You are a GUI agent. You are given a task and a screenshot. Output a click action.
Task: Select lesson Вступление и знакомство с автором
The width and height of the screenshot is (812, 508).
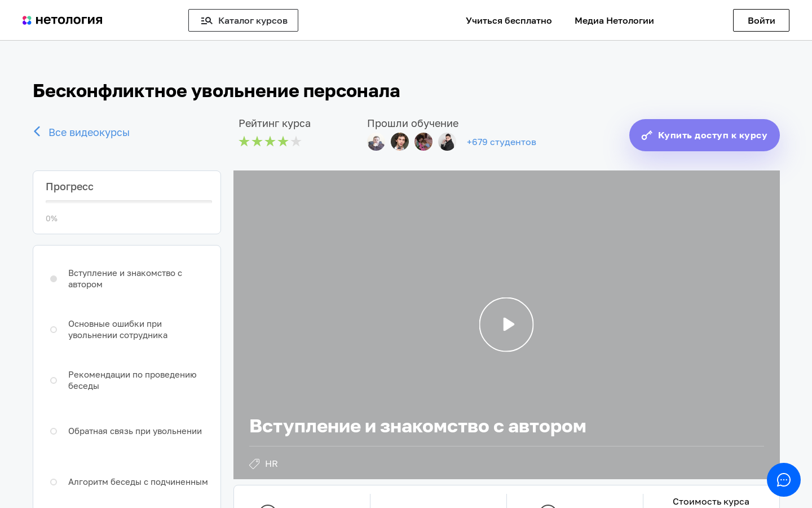(125, 279)
